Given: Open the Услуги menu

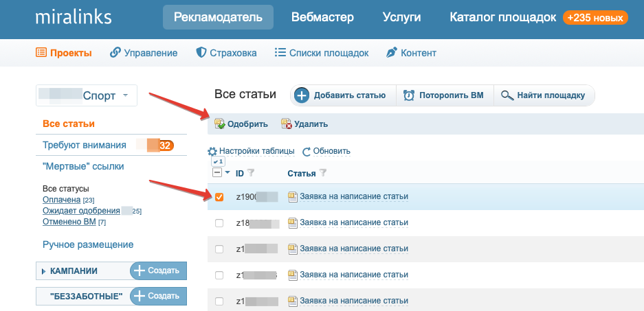Looking at the screenshot, I should click(401, 17).
